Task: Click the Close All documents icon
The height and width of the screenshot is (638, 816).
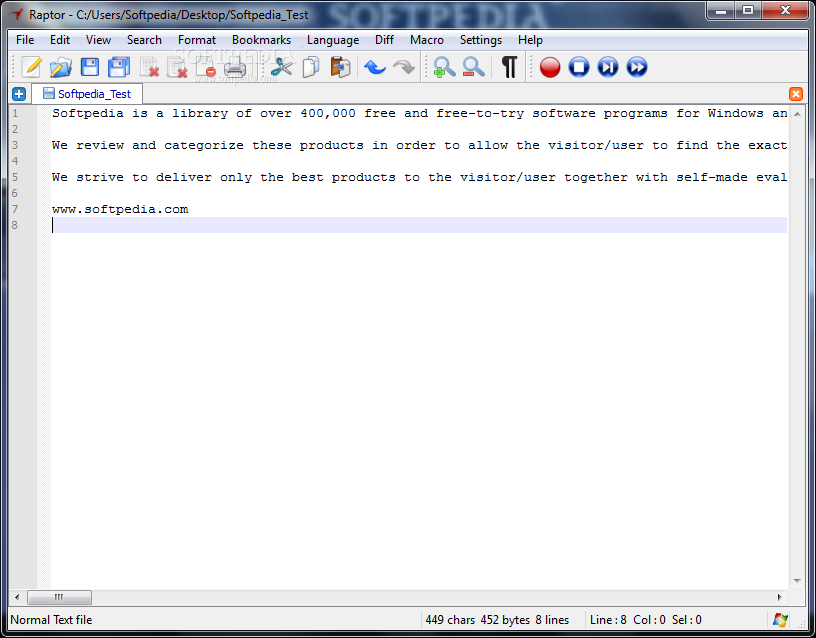Action: point(177,67)
